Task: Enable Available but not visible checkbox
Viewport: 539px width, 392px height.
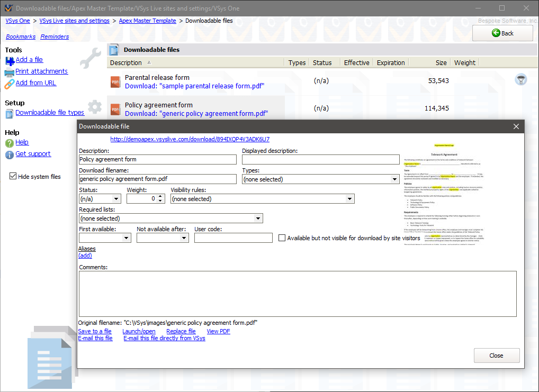Action: (282, 238)
